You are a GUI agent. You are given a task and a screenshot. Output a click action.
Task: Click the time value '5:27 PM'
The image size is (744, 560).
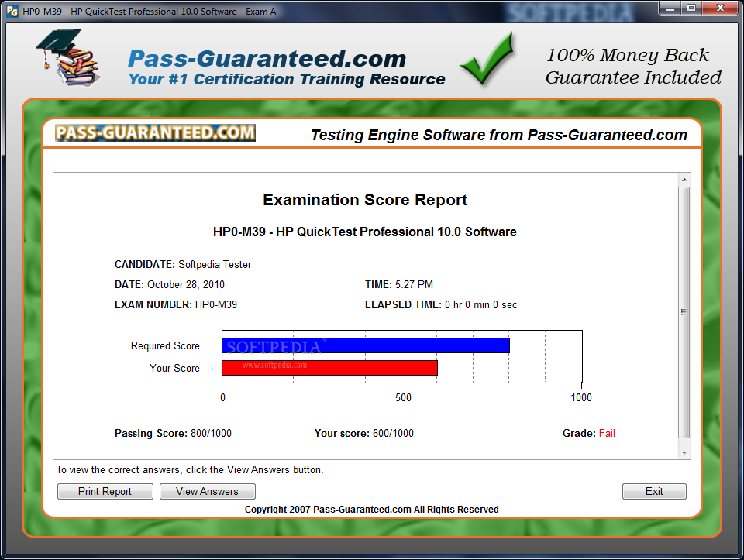[414, 284]
